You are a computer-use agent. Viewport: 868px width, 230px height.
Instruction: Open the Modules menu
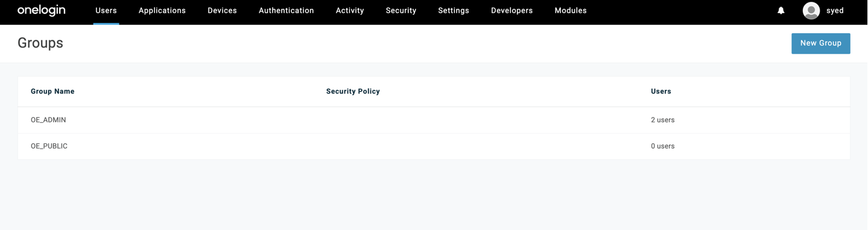(571, 10)
